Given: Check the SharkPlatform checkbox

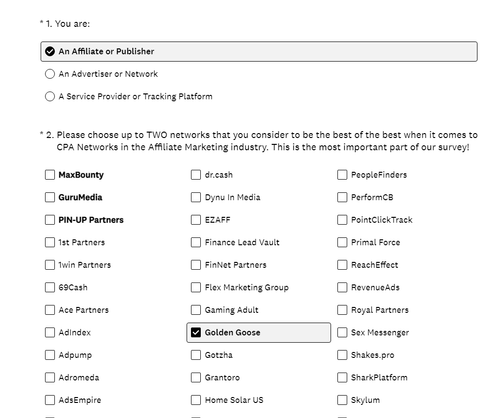Looking at the screenshot, I should coord(342,377).
